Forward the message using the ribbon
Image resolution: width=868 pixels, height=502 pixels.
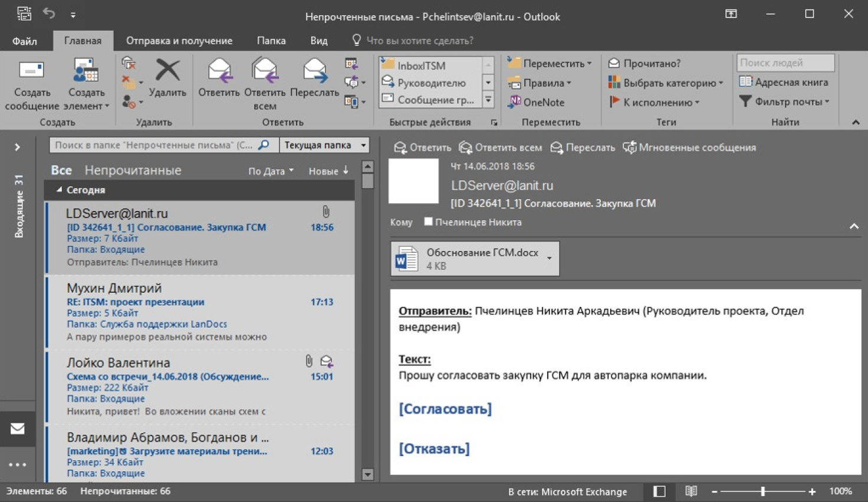click(314, 78)
